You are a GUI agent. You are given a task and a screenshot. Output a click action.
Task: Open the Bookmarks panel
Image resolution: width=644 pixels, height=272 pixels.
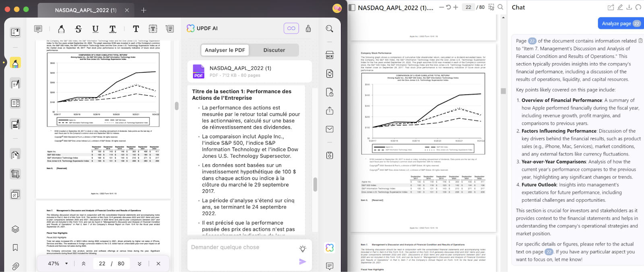(15, 247)
